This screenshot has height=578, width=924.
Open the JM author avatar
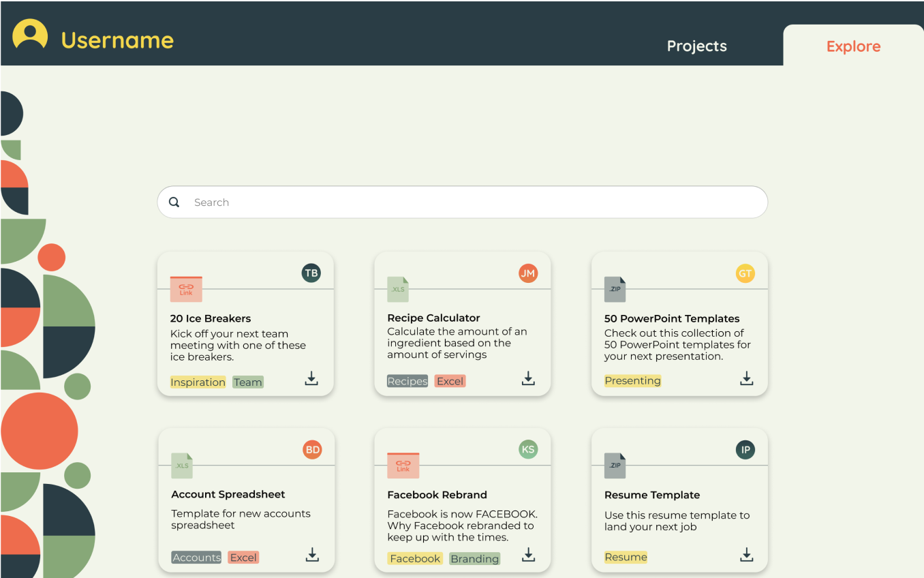pyautogui.click(x=528, y=273)
